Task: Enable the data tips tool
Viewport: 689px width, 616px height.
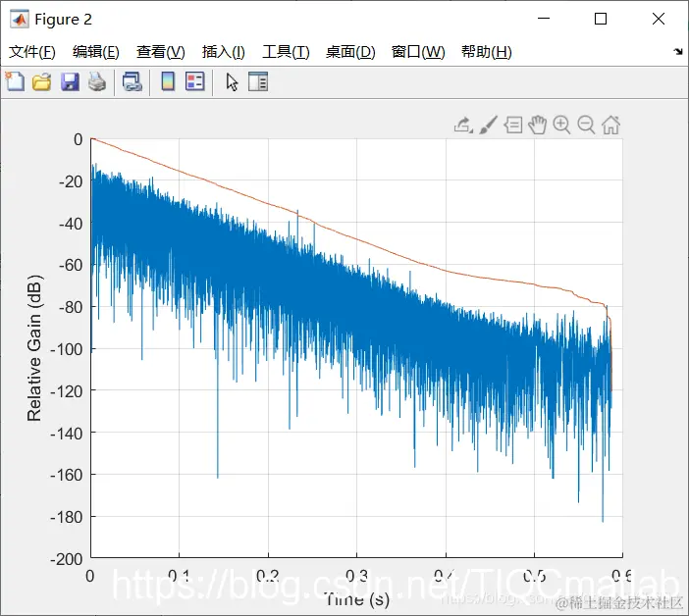Action: 512,126
